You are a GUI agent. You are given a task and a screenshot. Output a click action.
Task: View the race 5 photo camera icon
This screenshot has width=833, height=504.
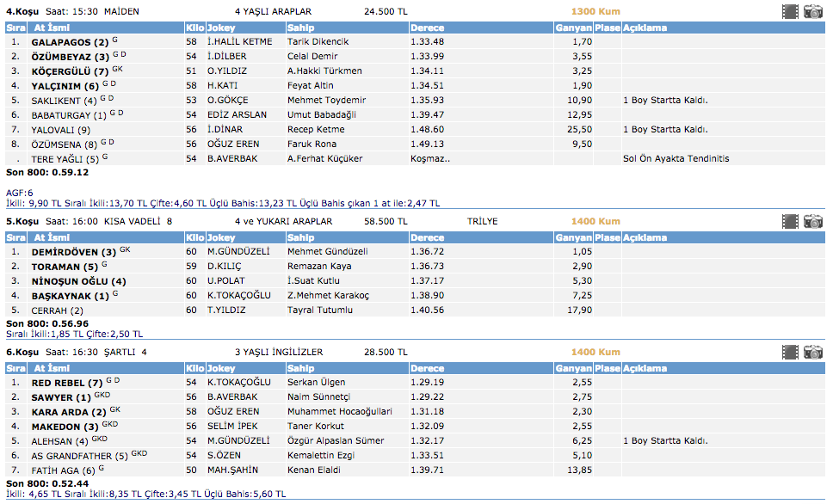(x=813, y=221)
